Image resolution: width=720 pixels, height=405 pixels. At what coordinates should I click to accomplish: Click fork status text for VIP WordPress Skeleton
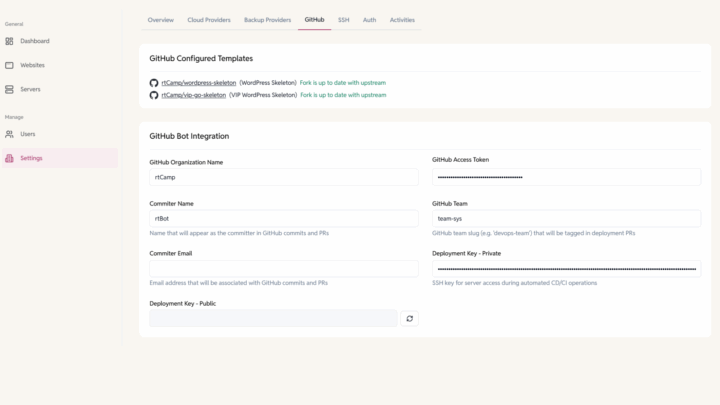click(343, 95)
